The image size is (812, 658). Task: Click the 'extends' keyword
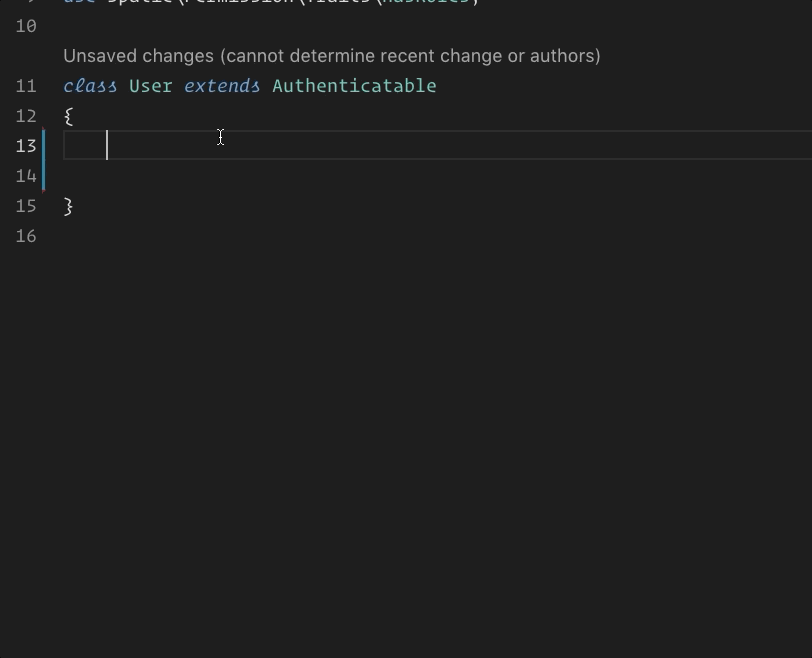[x=222, y=86]
